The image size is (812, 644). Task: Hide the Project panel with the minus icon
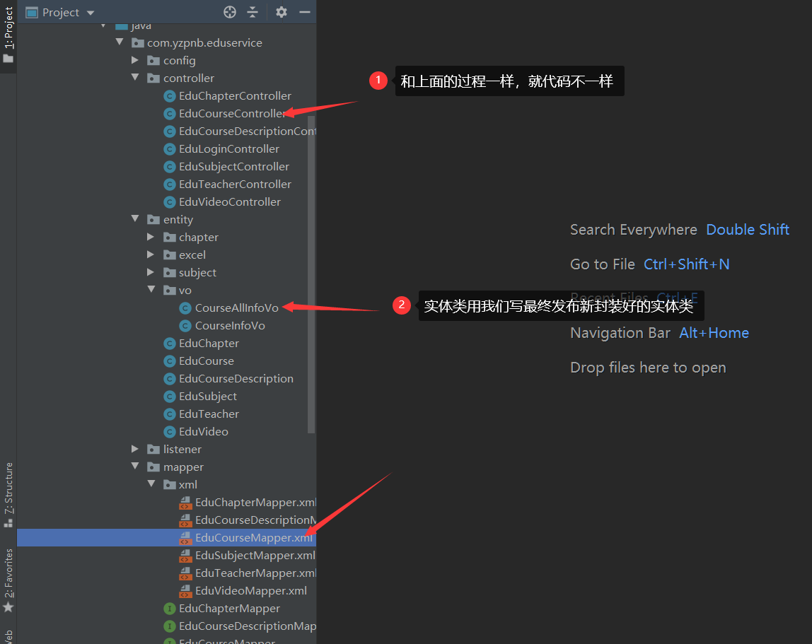click(x=305, y=12)
